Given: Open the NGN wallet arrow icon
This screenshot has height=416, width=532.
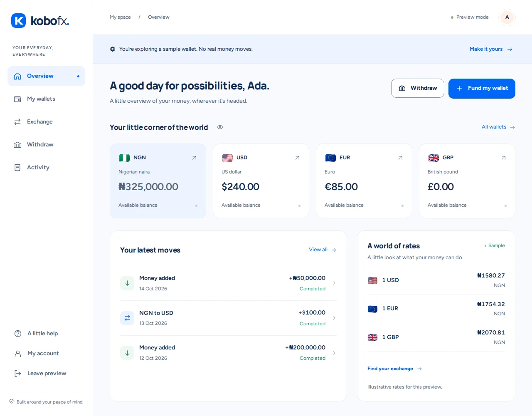Looking at the screenshot, I should pyautogui.click(x=194, y=158).
